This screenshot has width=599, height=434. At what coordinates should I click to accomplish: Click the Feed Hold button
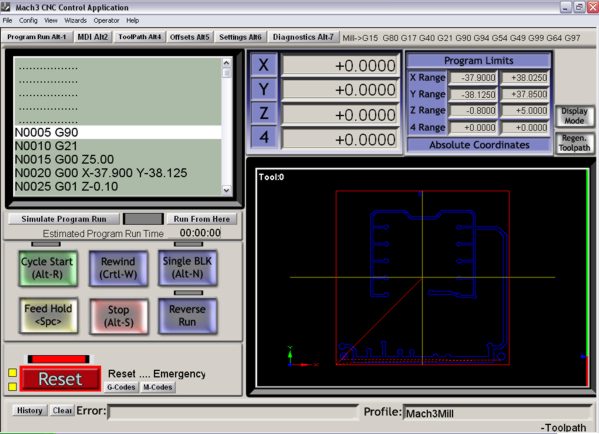48,316
